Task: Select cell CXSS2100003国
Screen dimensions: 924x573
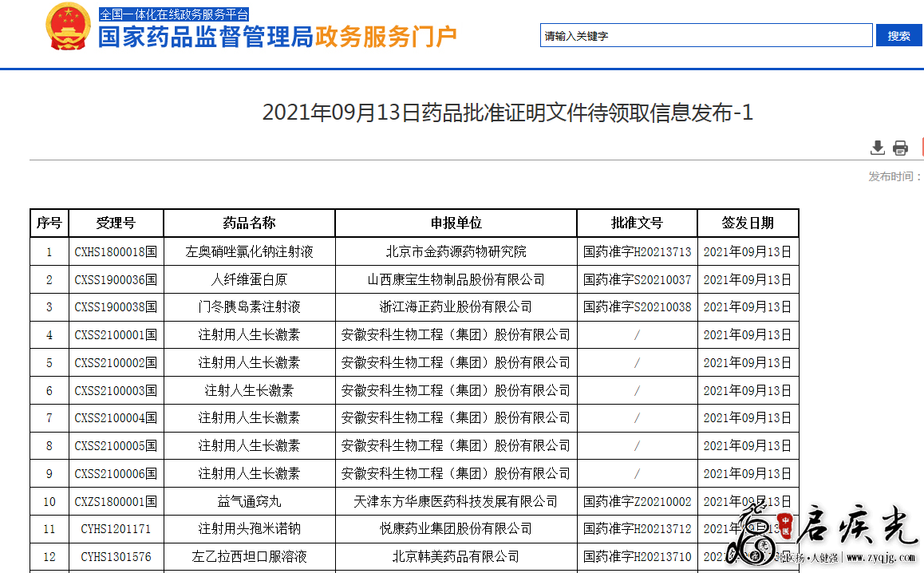Action: tap(116, 390)
